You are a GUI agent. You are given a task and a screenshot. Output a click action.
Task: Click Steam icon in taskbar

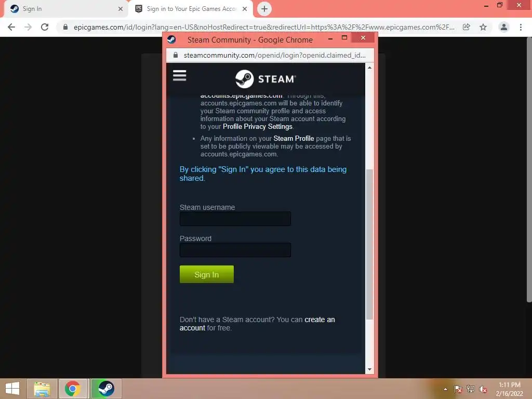point(106,389)
